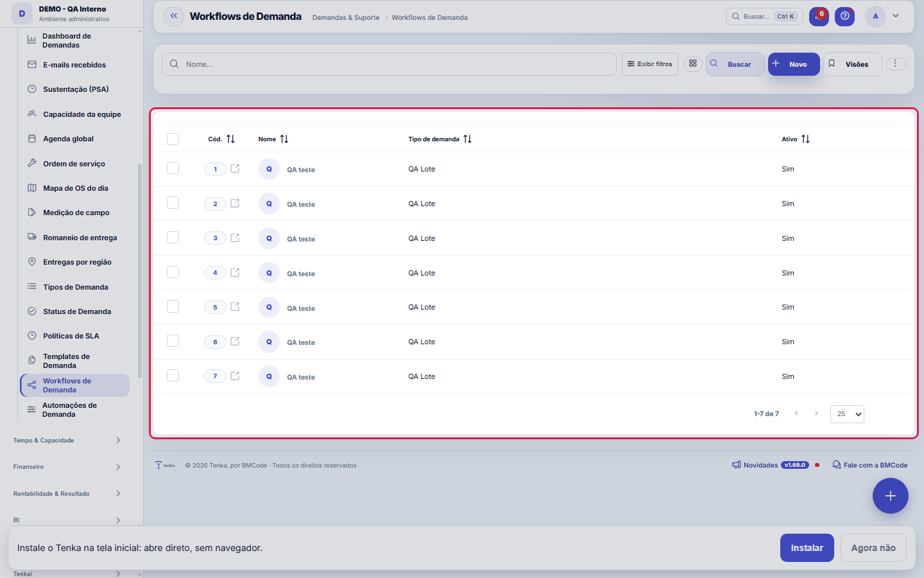The image size is (924, 578).
Task: Open the account dropdown chevron beside avatar
Action: pos(896,16)
